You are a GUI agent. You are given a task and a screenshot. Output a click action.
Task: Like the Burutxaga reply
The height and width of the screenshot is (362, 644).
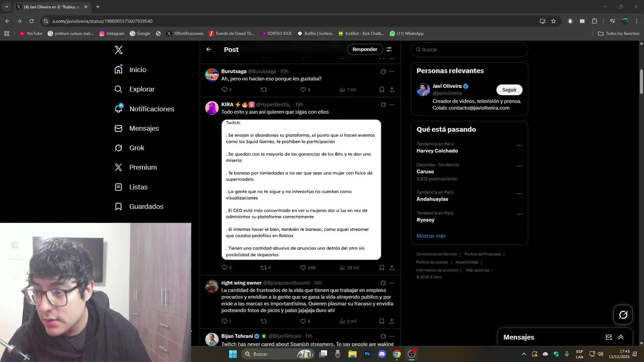pyautogui.click(x=303, y=89)
